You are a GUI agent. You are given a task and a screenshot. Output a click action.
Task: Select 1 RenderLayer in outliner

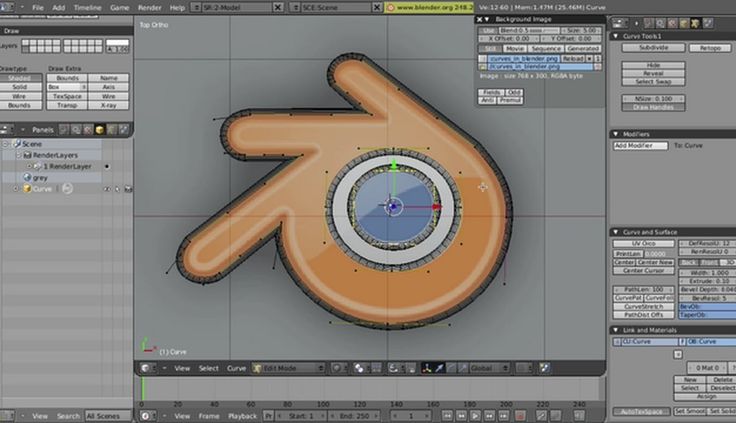tap(68, 166)
